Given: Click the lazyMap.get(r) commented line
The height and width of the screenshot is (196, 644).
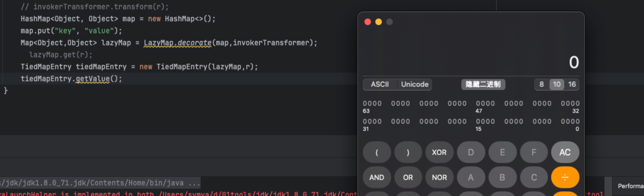Looking at the screenshot, I should tap(61, 55).
